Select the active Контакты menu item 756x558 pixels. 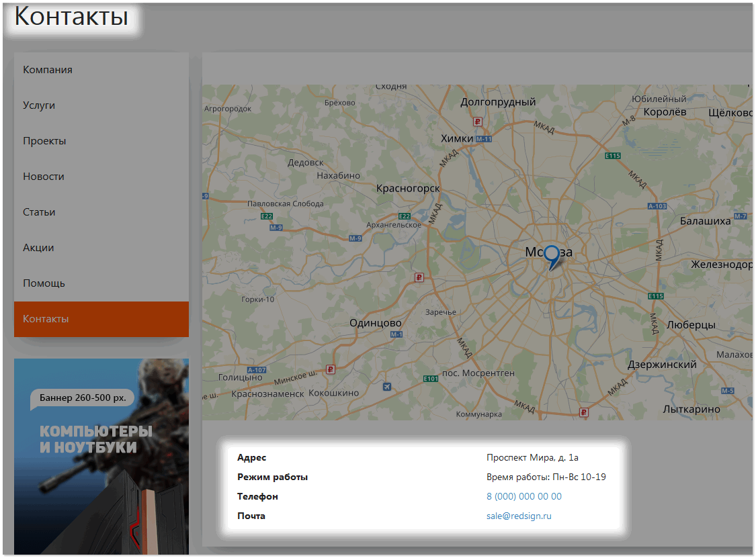tap(101, 320)
